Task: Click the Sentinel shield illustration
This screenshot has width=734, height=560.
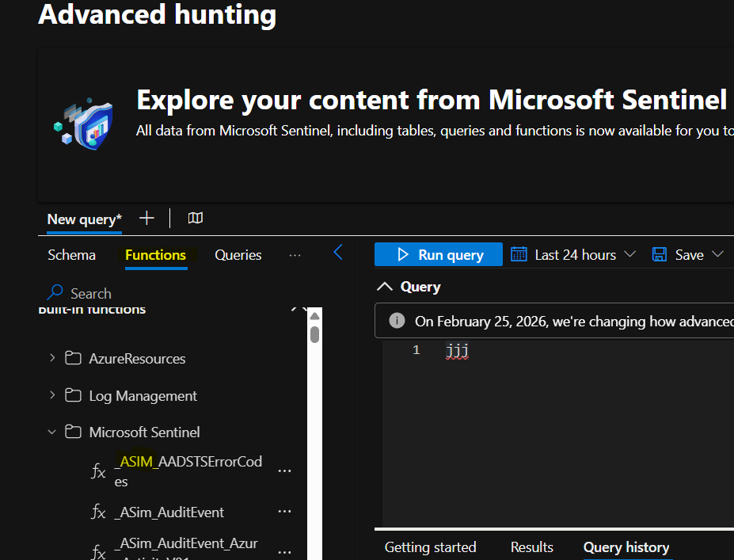Action: pos(84,124)
